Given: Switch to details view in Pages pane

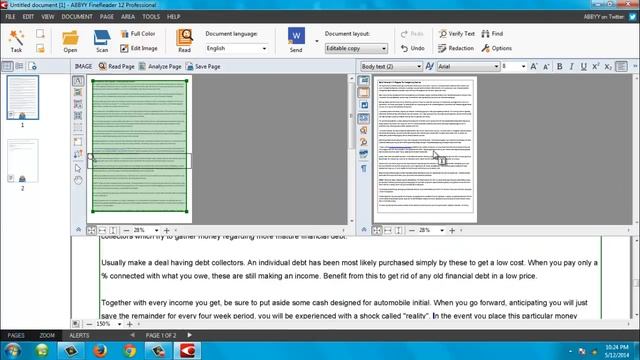Looking at the screenshot, I should pyautogui.click(x=19, y=66).
